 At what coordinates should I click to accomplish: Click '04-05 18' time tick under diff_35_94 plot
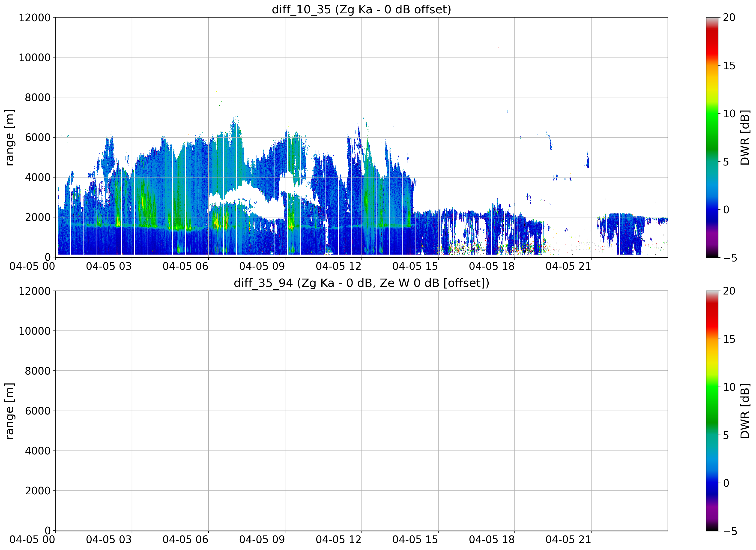[492, 540]
